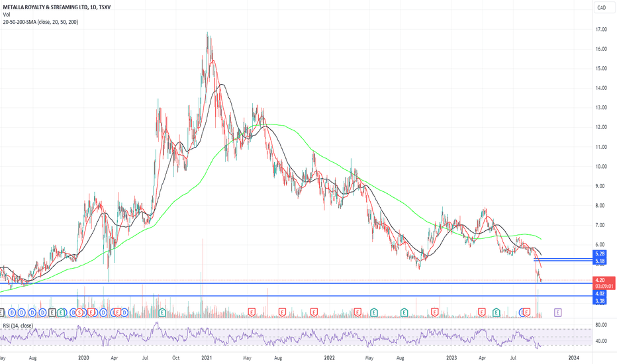Click the purple upcoming earnings marker
Screen dimensions: 617x364
point(557,312)
